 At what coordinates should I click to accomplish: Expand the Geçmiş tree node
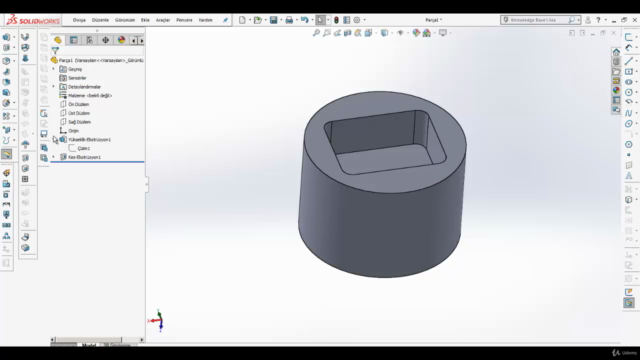pyautogui.click(x=53, y=69)
